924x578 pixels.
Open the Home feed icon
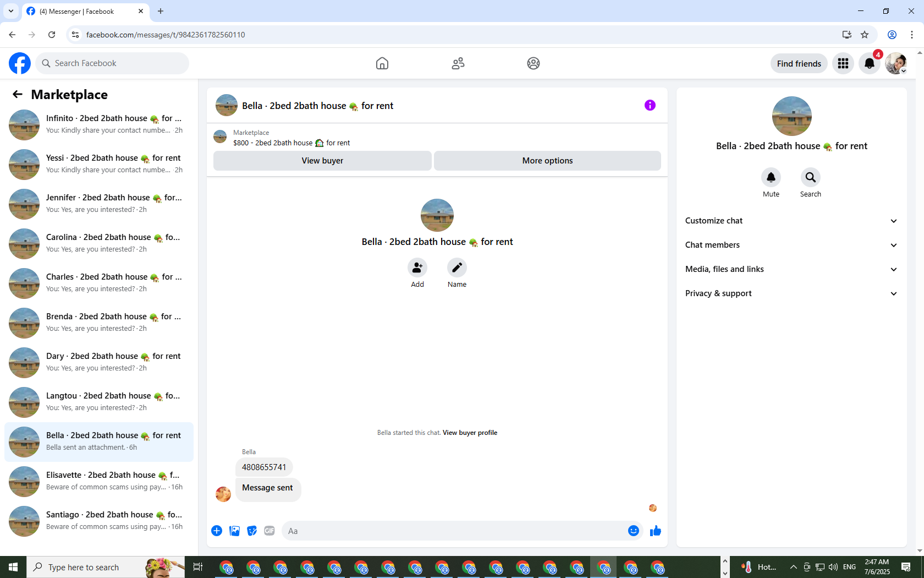pos(382,63)
